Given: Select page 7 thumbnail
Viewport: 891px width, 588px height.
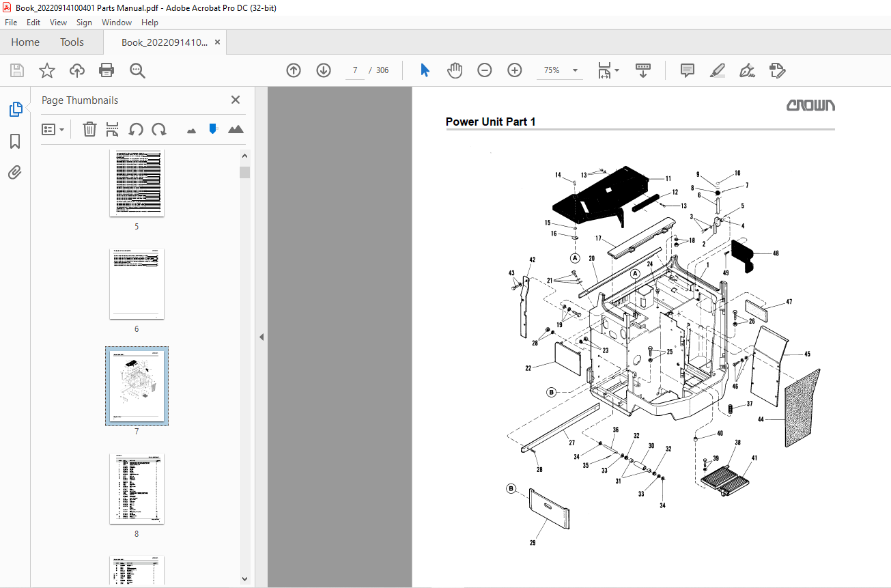Looking at the screenshot, I should coord(137,386).
